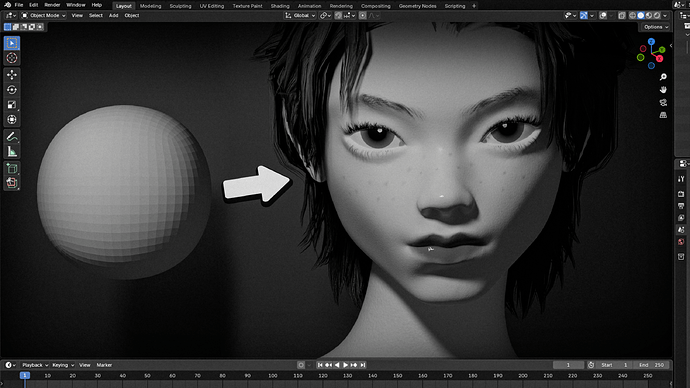Screen dimensions: 690x388
Task: Switch to the Modeling workspace tab
Action: click(x=150, y=6)
